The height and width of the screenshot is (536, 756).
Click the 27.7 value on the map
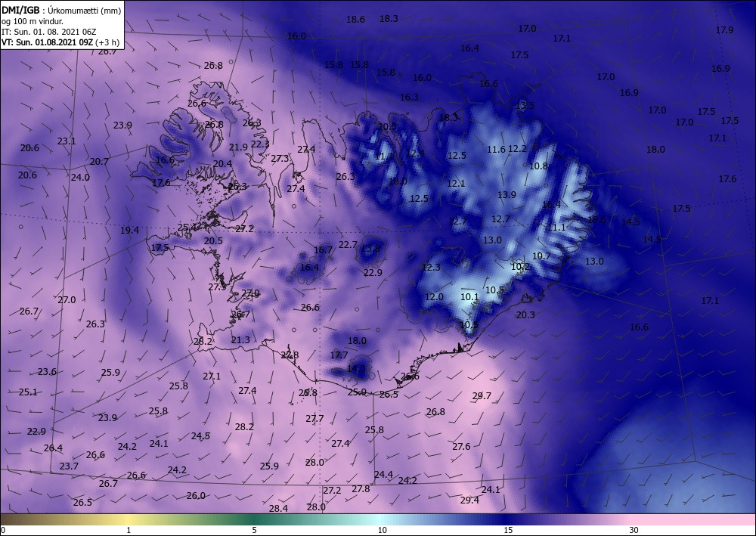(x=314, y=418)
